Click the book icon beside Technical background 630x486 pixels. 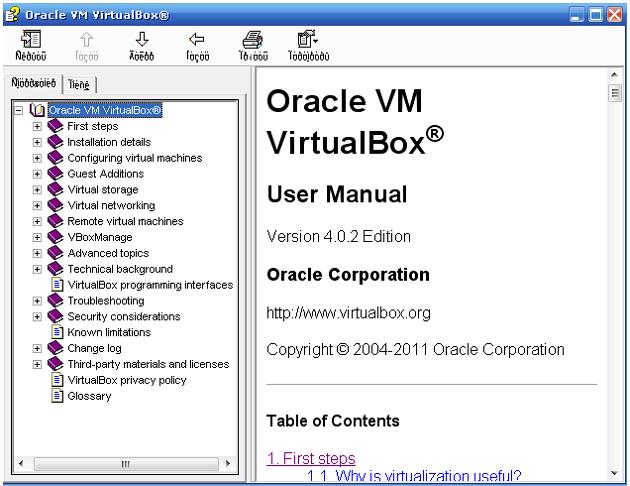(x=55, y=269)
